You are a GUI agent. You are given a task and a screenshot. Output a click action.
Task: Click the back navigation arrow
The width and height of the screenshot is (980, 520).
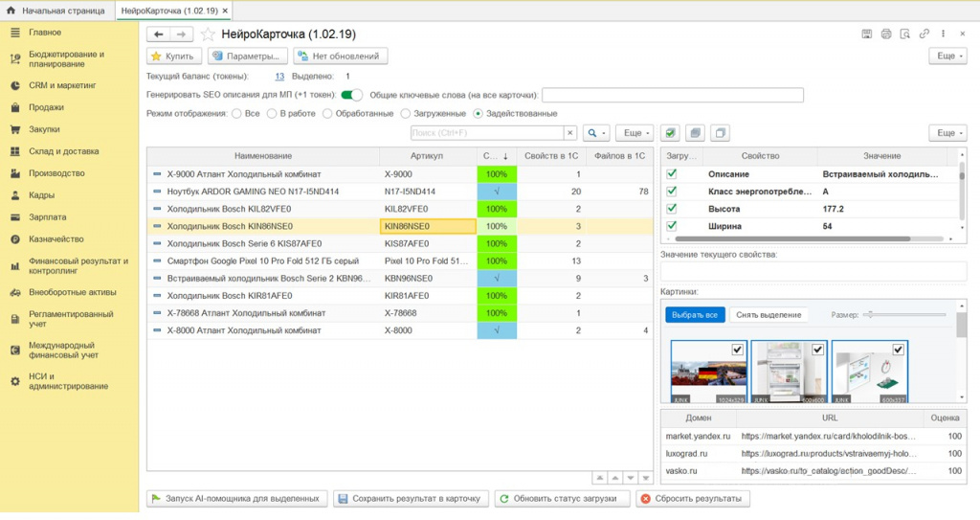[x=158, y=34]
